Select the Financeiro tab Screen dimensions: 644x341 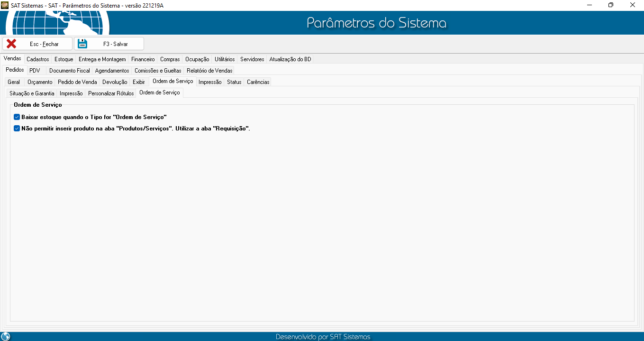[143, 59]
